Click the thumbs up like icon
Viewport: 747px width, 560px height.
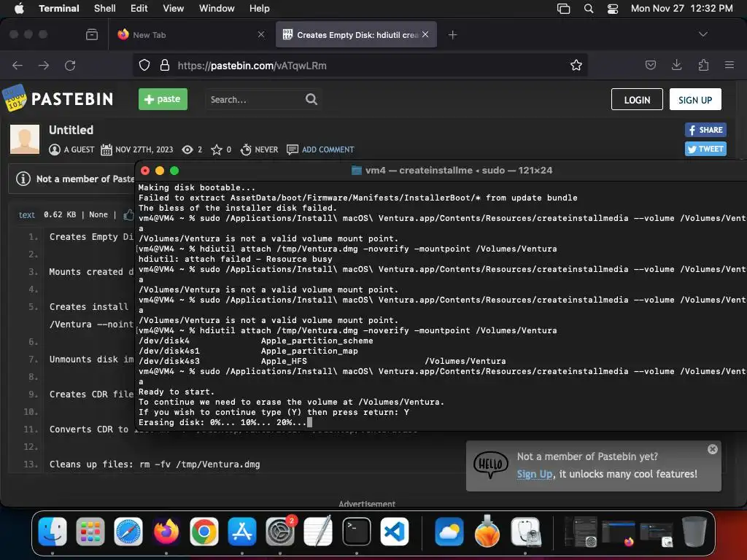click(128, 215)
